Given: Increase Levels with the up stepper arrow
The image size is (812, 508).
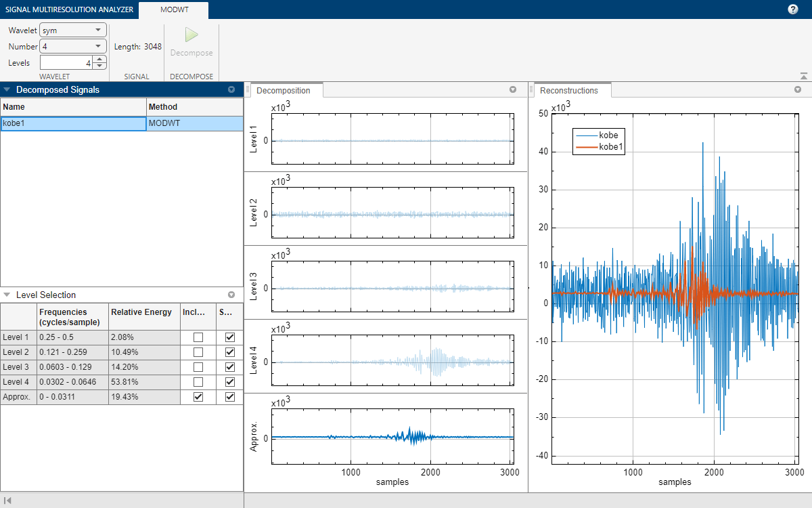Looking at the screenshot, I should point(99,59).
